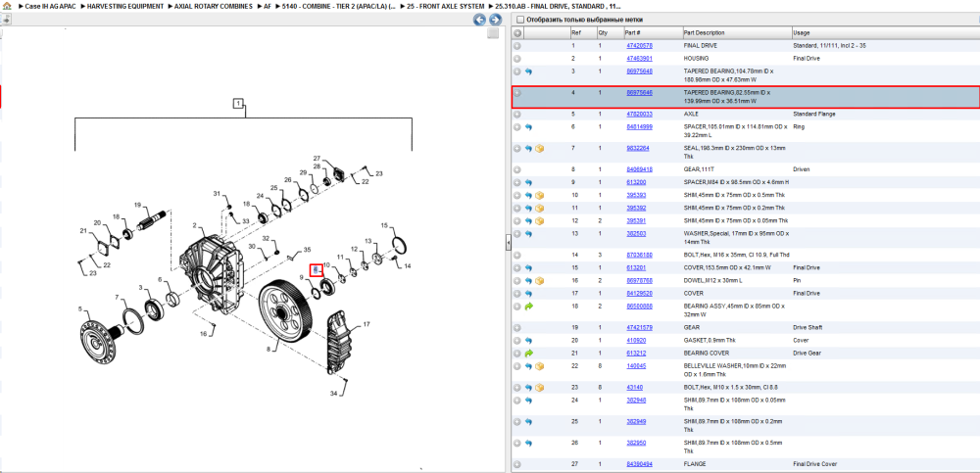This screenshot has height=473, width=980.
Task: Add row 1 FINAL DRIVE with plus icon
Action: [517, 46]
